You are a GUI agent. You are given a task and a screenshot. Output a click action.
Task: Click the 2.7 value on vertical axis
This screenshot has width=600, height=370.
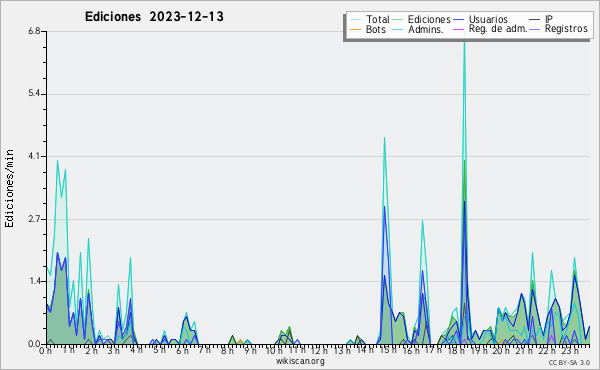click(34, 219)
